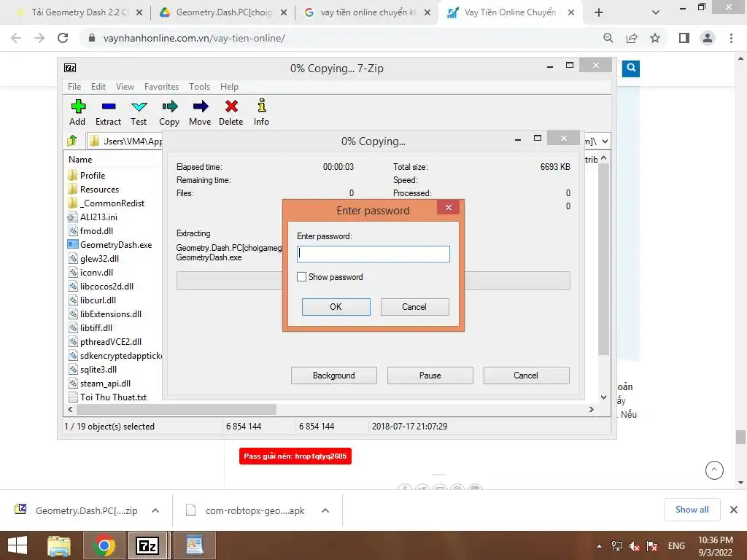This screenshot has height=560, width=747.
Task: Click the blue search icon on webpage
Action: (631, 68)
